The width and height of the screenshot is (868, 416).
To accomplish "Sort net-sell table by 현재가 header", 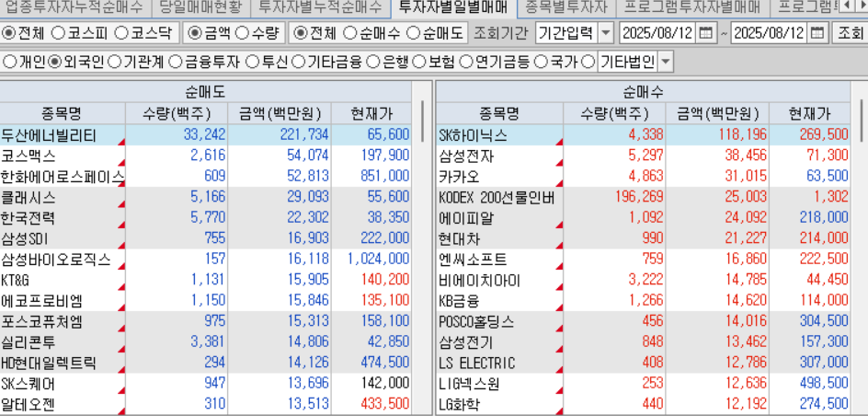I will pyautogui.click(x=371, y=113).
